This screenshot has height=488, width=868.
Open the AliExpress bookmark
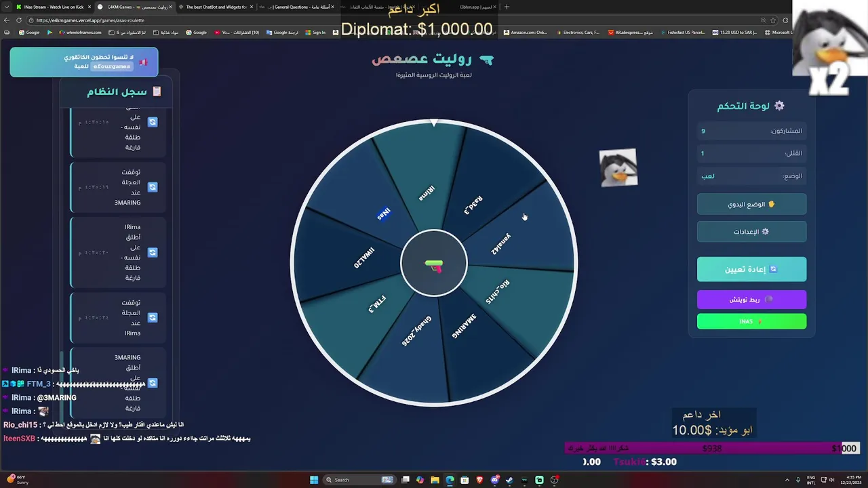point(630,32)
